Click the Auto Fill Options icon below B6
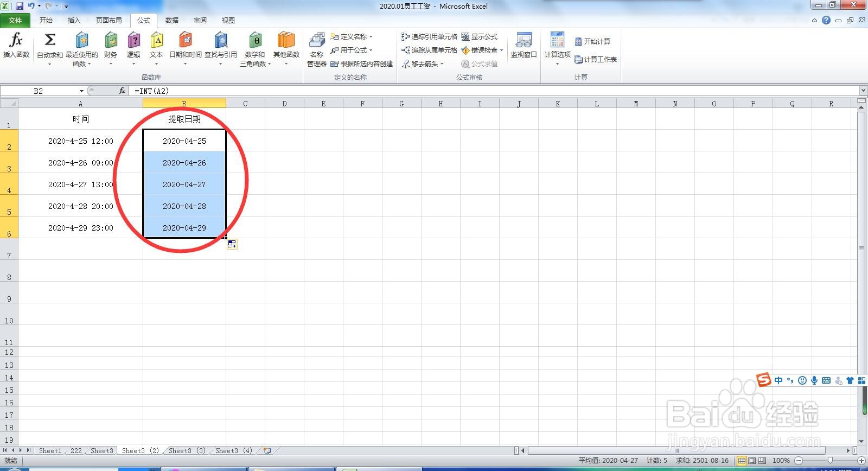Image resolution: width=868 pixels, height=471 pixels. [232, 244]
